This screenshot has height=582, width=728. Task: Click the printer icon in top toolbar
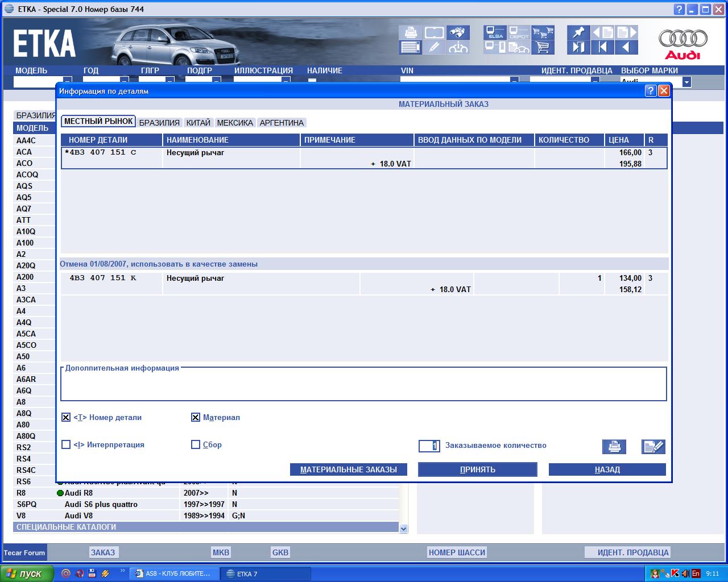(410, 32)
